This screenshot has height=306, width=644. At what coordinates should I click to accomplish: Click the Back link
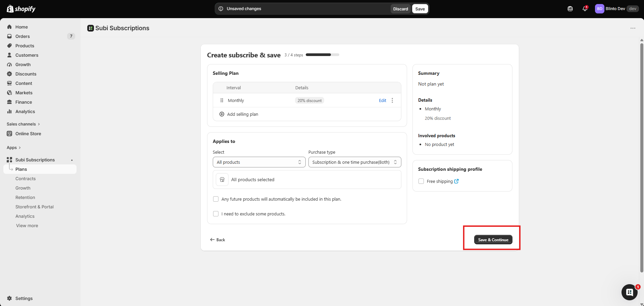217,240
